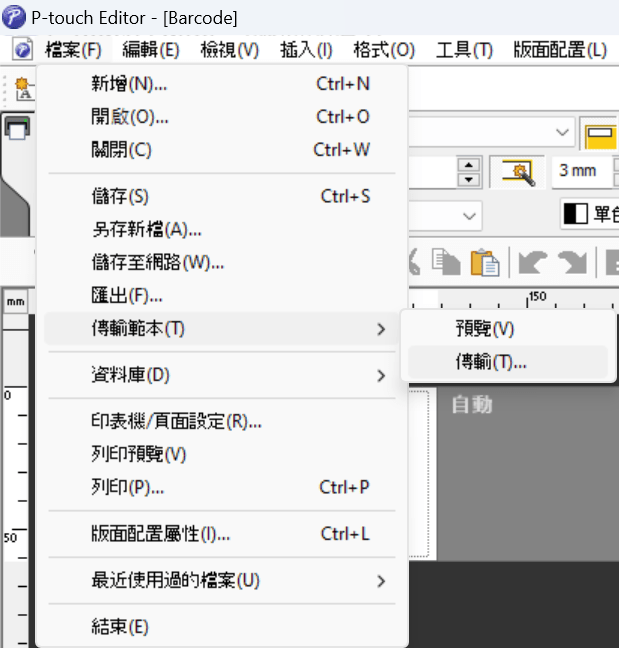Image resolution: width=619 pixels, height=648 pixels.
Task: Click the 3 mm margin field
Action: (x=582, y=171)
